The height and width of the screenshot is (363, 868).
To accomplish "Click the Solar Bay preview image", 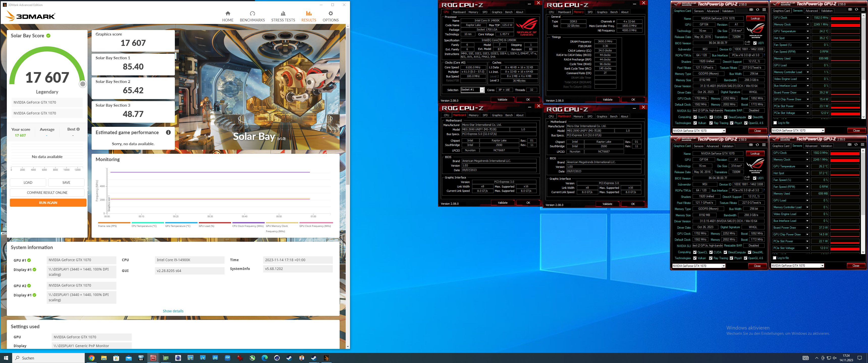I will click(259, 90).
